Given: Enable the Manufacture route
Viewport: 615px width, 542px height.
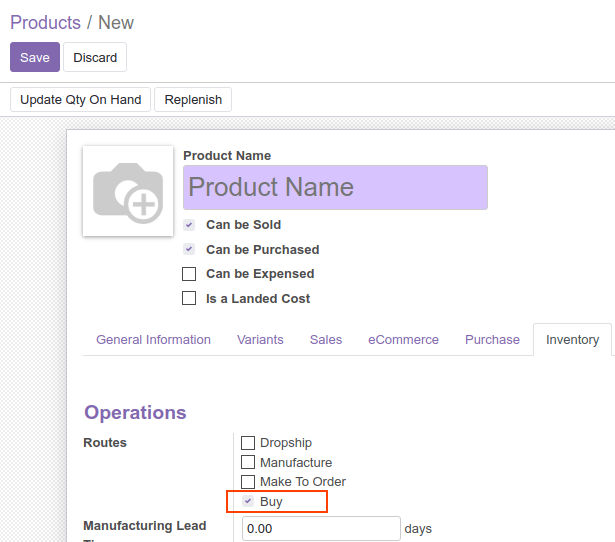Looking at the screenshot, I should coord(248,462).
